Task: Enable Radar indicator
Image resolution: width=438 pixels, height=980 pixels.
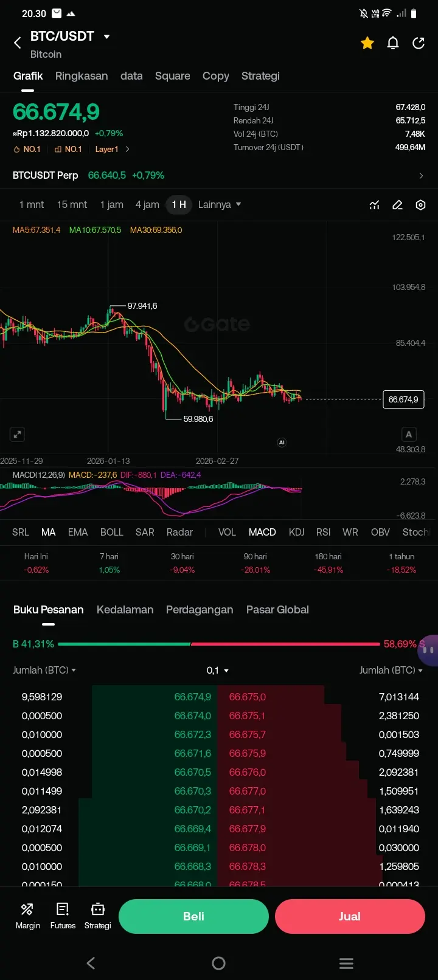Action: (x=179, y=532)
